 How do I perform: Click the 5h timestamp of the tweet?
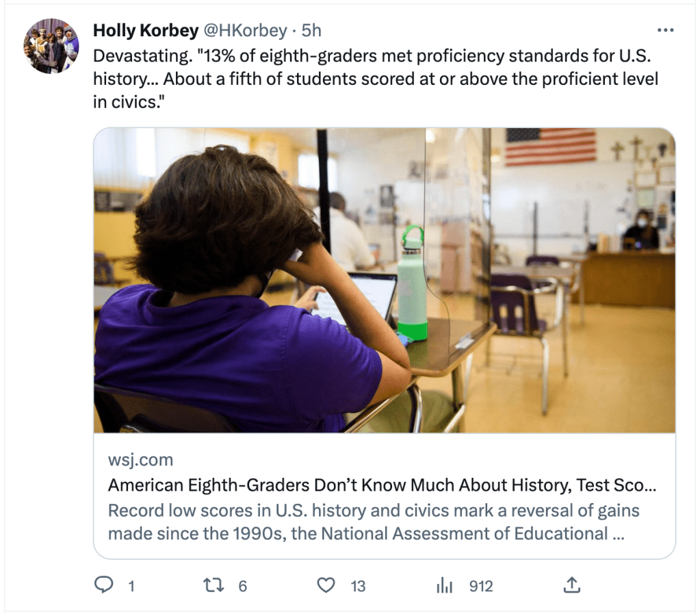point(311,31)
